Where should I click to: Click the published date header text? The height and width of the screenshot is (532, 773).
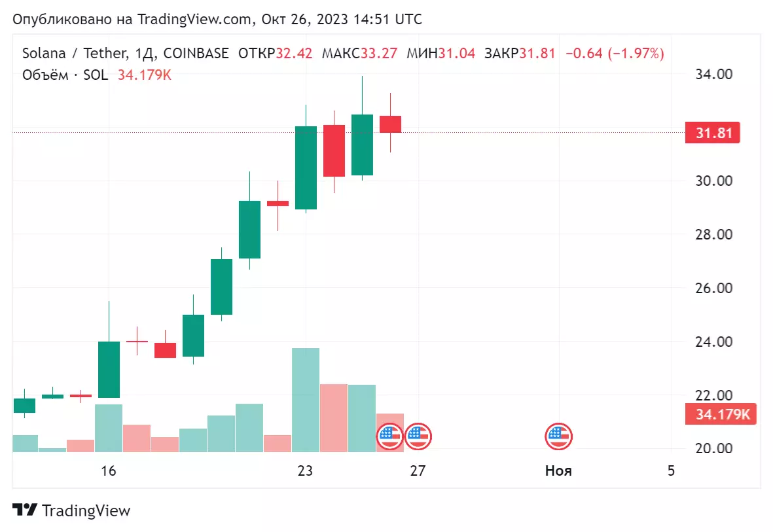click(217, 19)
